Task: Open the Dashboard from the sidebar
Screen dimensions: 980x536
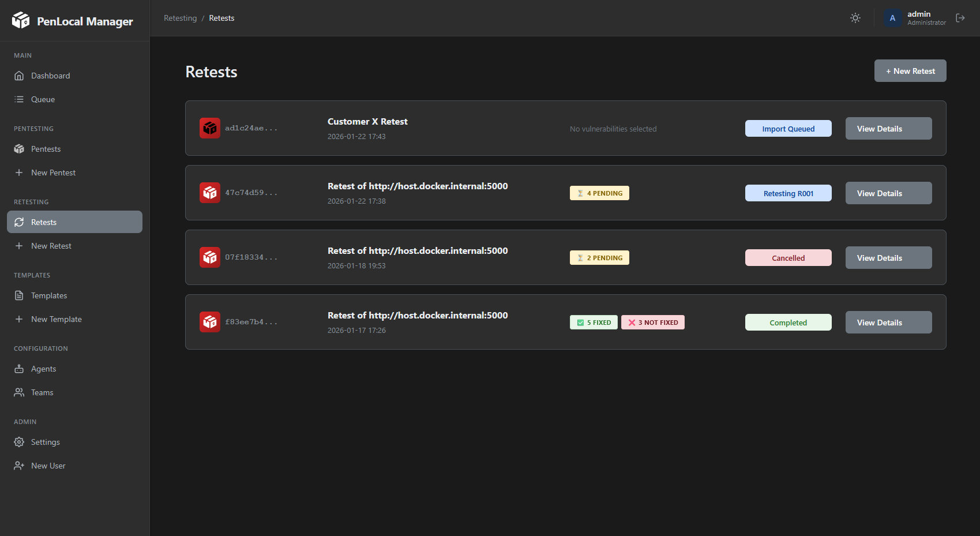Action: click(50, 75)
